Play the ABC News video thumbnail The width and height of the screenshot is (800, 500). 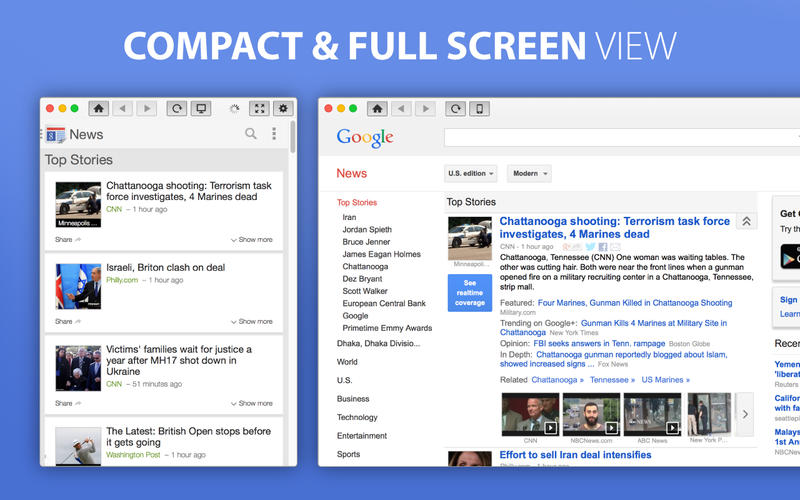[x=652, y=414]
